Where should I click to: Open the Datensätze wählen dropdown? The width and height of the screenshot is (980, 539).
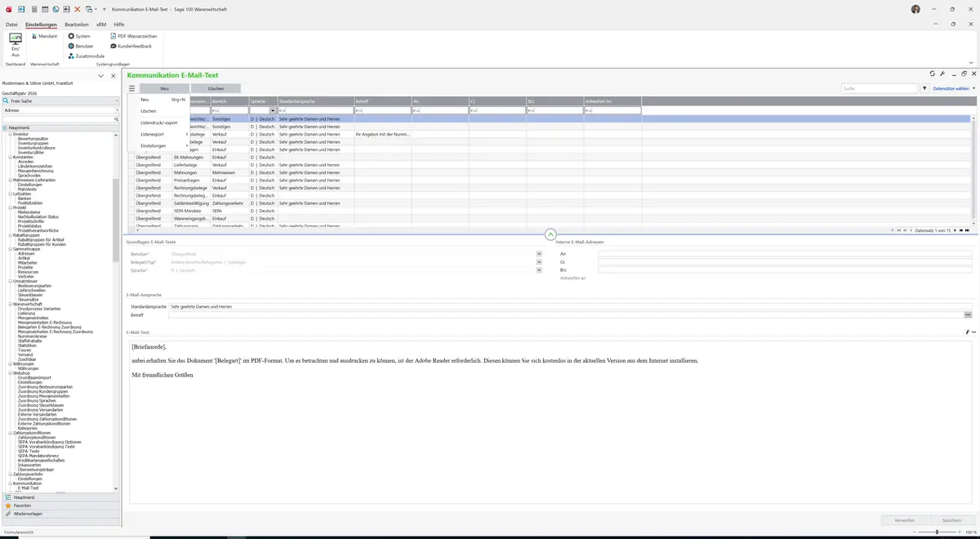[x=954, y=88]
